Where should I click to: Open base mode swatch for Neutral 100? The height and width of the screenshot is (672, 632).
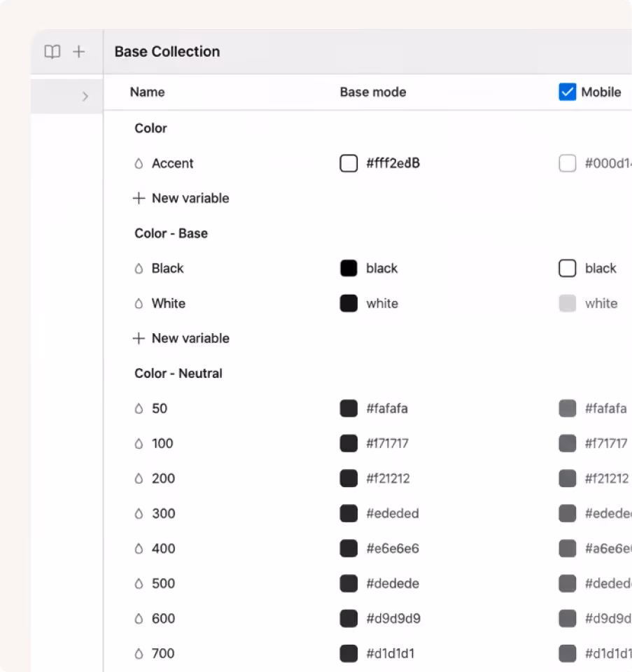pos(349,444)
